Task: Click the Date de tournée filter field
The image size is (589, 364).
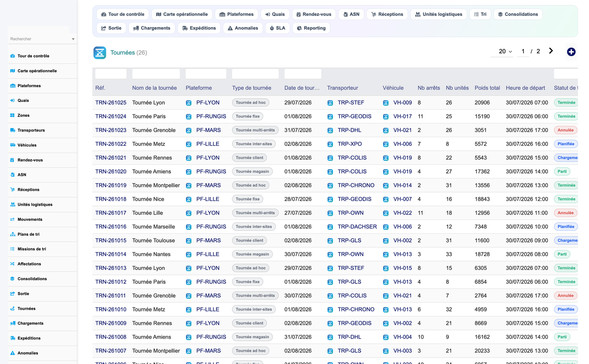Action: click(x=303, y=74)
